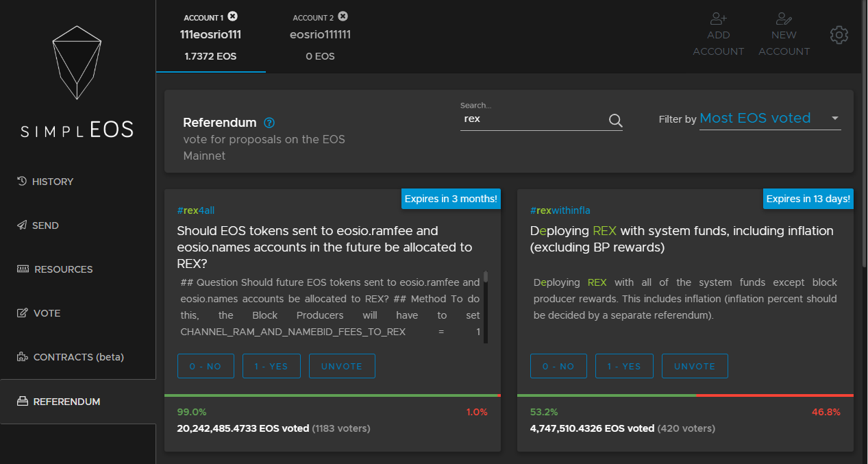868x464 pixels.
Task: Click the Referendum help question icon
Action: pyautogui.click(x=269, y=123)
